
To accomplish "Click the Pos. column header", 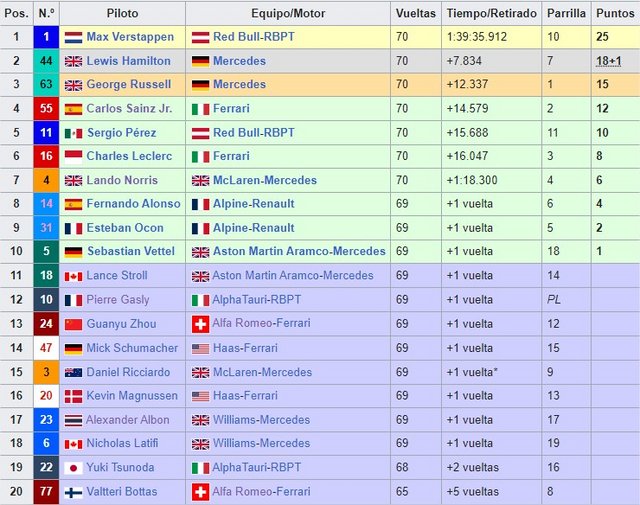I will pos(17,13).
